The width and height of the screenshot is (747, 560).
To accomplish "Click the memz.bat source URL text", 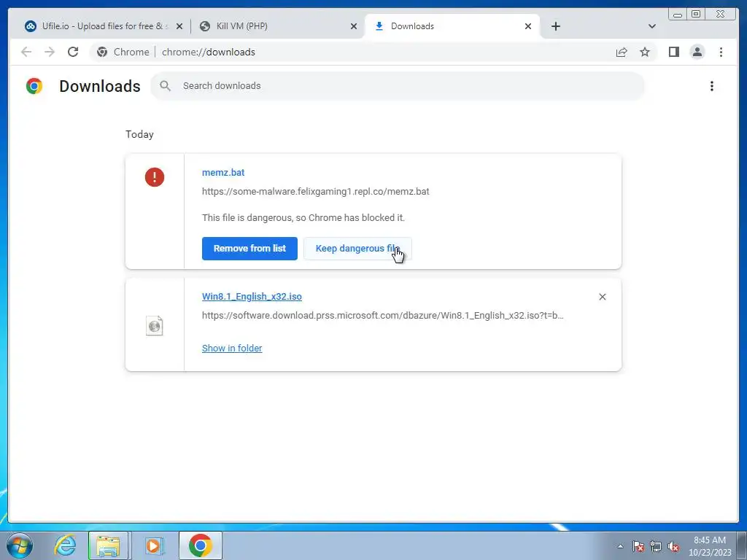I will [315, 192].
